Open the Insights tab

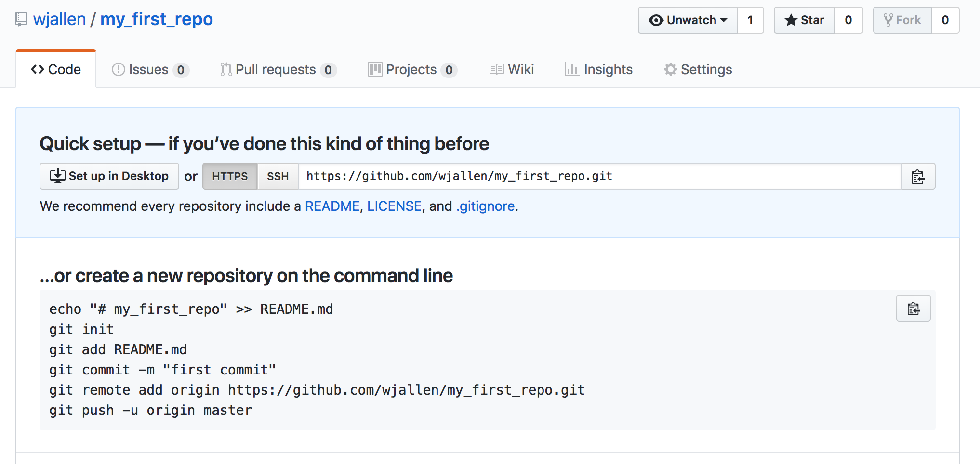point(598,70)
